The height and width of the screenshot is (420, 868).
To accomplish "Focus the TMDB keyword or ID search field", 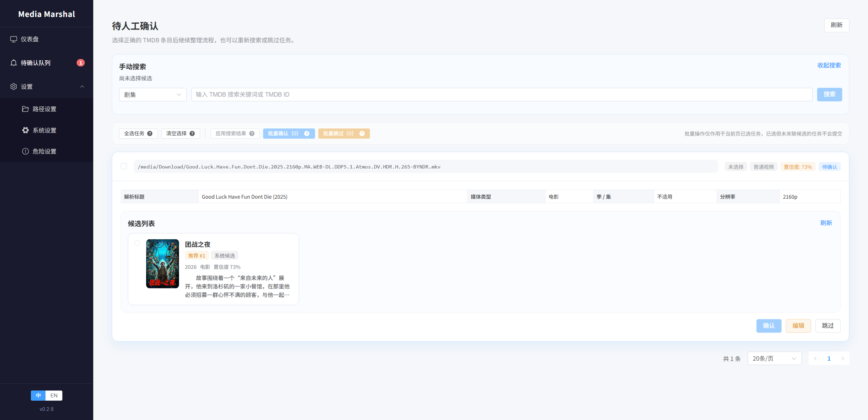I will pyautogui.click(x=502, y=95).
